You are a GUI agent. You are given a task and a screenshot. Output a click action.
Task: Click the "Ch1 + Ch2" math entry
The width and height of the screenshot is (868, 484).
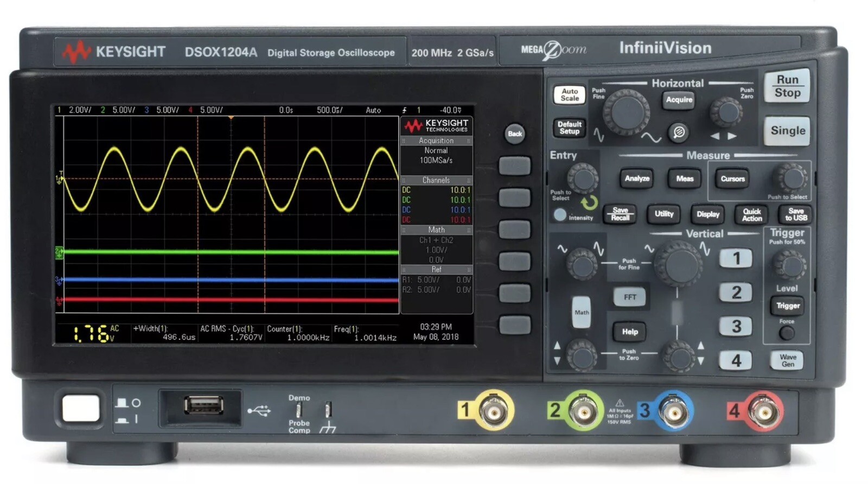(x=436, y=240)
